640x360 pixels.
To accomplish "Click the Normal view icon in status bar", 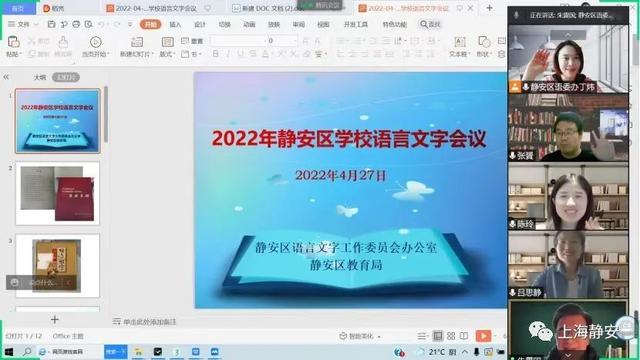I will tap(438, 336).
